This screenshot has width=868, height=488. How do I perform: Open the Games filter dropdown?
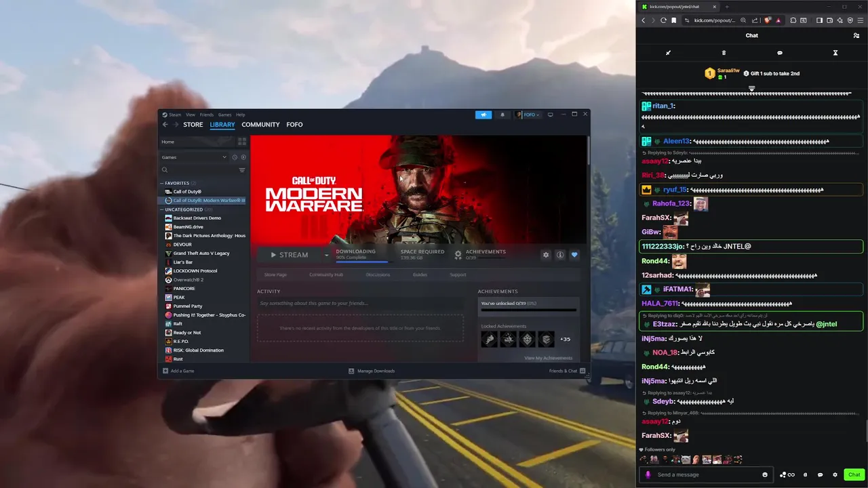tap(194, 157)
